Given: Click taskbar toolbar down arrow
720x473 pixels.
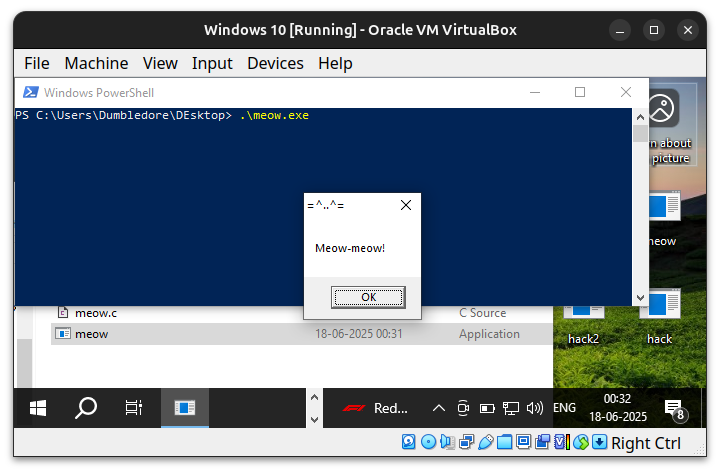Looking at the screenshot, I should (x=315, y=419).
